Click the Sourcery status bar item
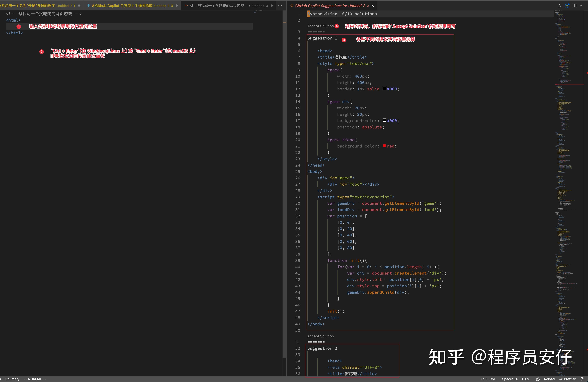 [12, 379]
